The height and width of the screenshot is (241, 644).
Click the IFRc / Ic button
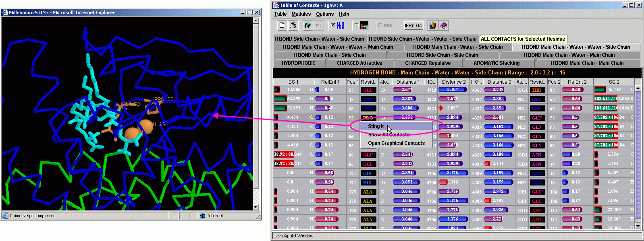[413, 25]
